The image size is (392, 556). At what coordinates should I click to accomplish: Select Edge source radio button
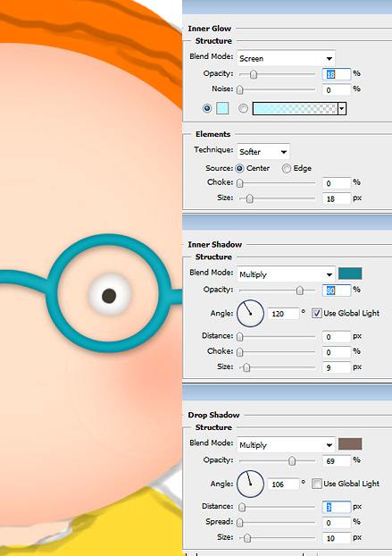coord(286,168)
